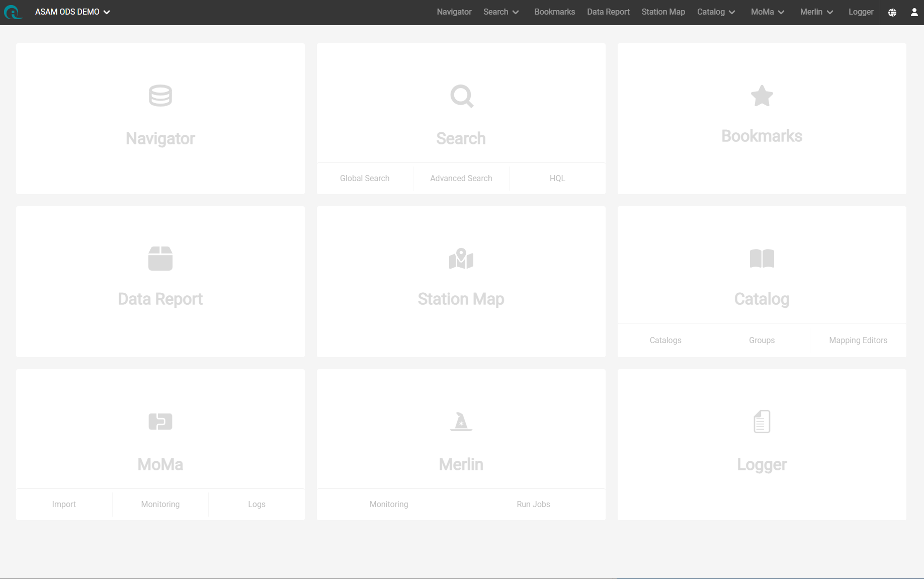Click the Catalog open book icon
Image resolution: width=924 pixels, height=579 pixels.
click(762, 259)
